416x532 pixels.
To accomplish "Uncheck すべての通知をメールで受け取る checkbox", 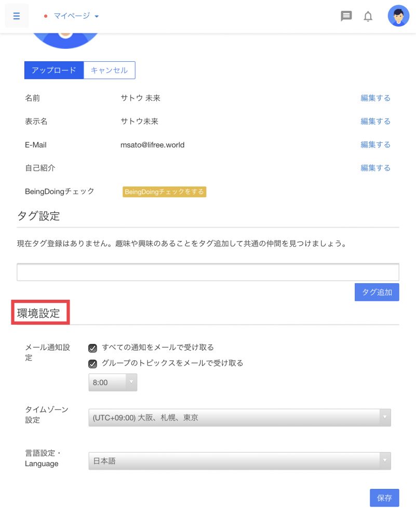I will click(93, 348).
